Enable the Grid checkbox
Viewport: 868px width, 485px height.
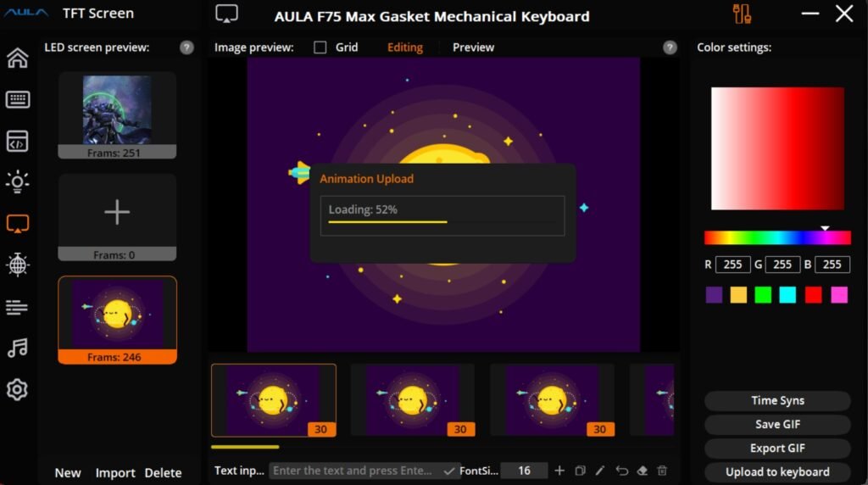(320, 47)
